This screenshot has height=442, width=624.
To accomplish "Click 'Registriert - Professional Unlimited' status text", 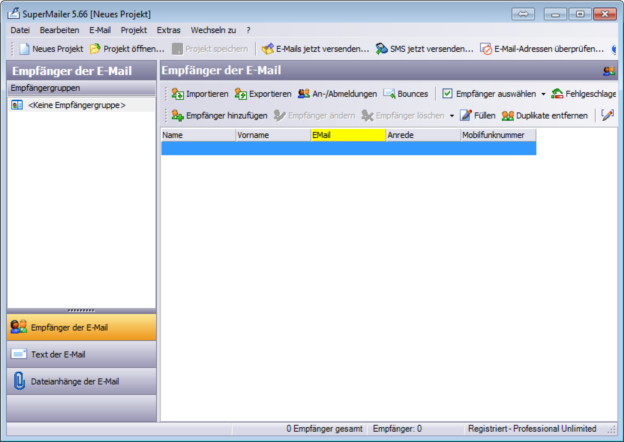I will [532, 429].
